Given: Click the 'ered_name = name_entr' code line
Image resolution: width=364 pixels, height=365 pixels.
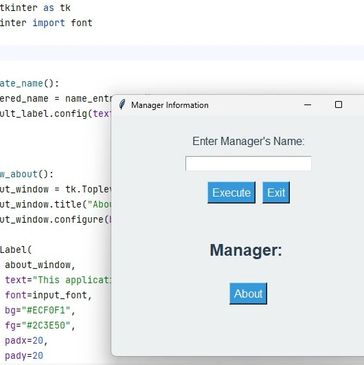Looking at the screenshot, I should (55, 99).
